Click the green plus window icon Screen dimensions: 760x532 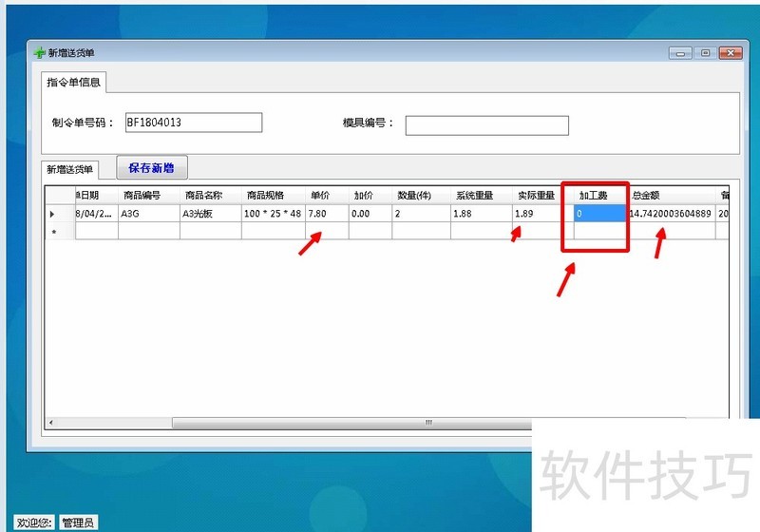[x=39, y=52]
